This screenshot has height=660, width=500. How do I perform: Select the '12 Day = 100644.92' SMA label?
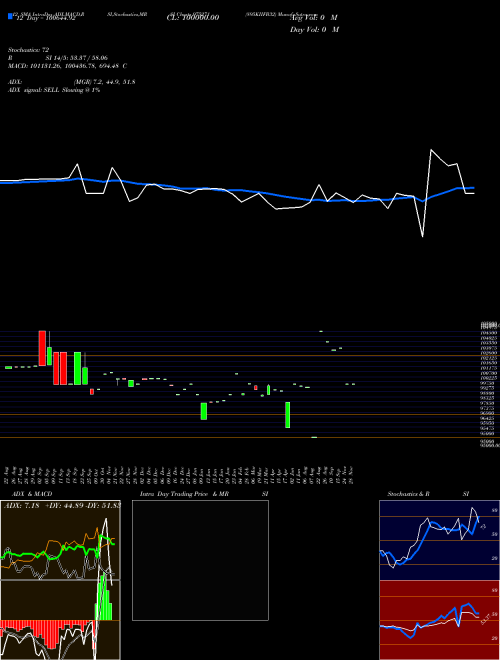45,19
